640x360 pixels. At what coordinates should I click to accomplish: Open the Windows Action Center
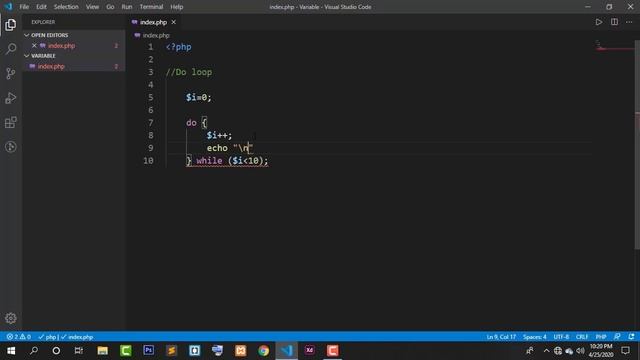click(x=625, y=351)
